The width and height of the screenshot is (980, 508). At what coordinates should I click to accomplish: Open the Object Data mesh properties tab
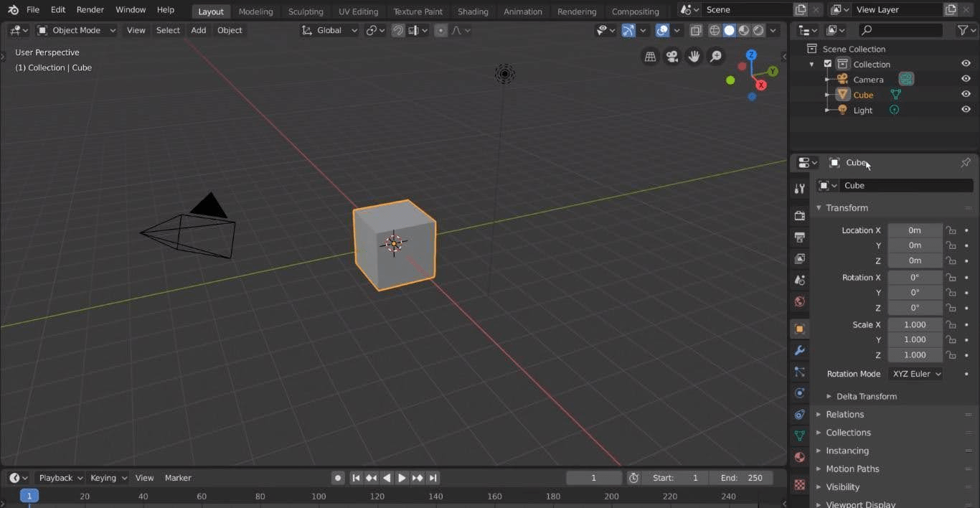pos(799,436)
